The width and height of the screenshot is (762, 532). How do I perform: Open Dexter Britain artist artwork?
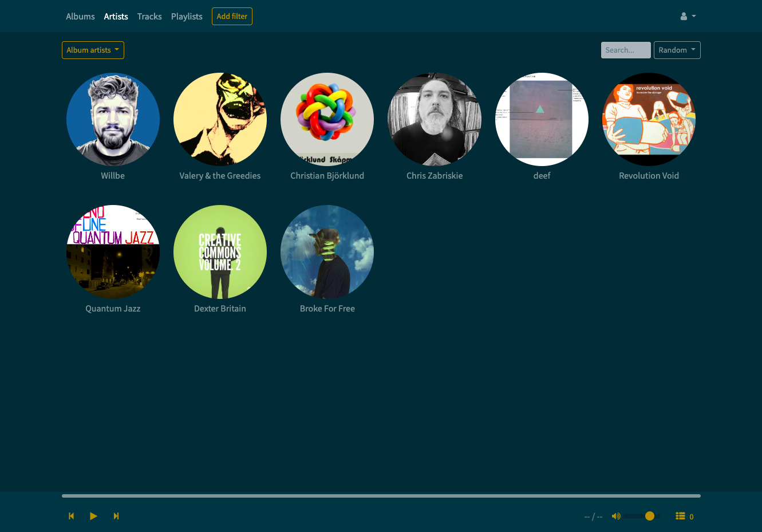[x=220, y=251]
